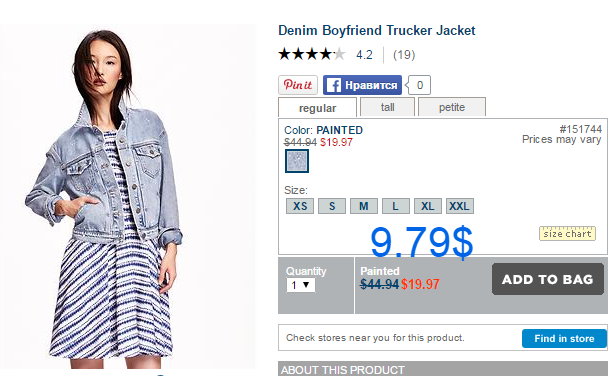Click the Pin it Pinterest button

(x=298, y=85)
